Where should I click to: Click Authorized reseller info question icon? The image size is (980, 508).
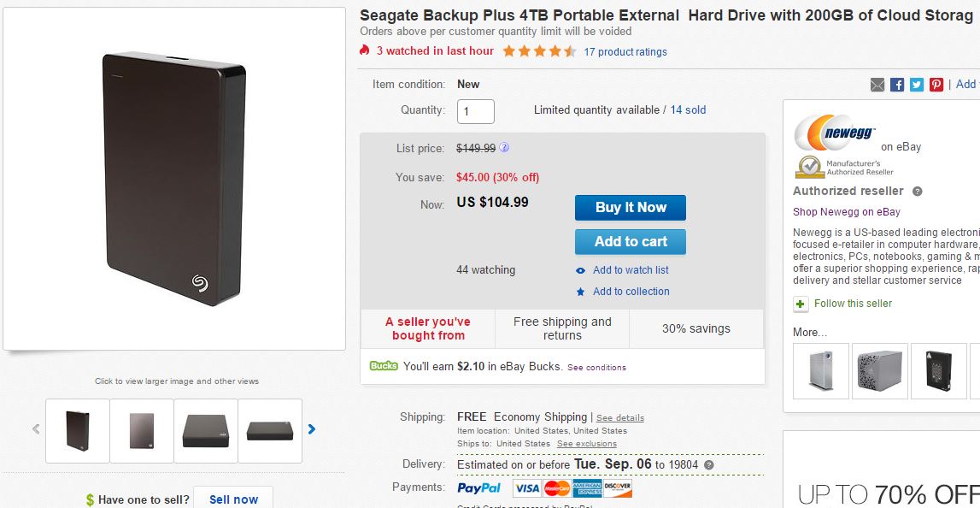(x=918, y=192)
